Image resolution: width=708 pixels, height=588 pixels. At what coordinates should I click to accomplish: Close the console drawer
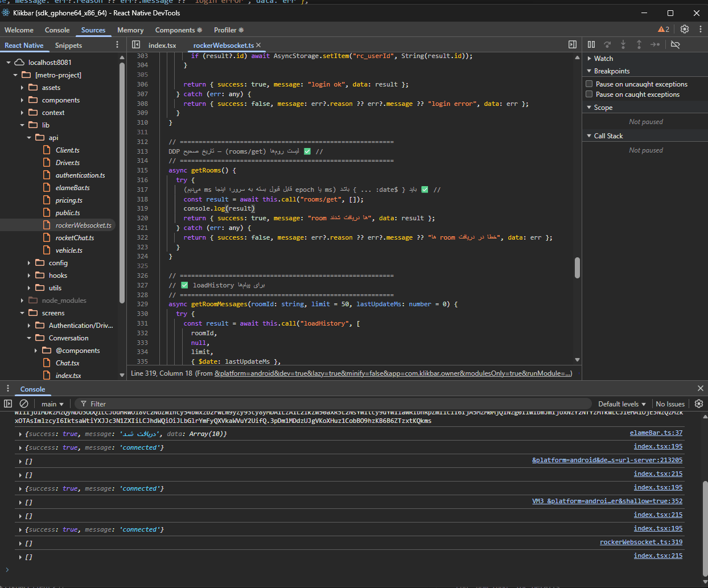point(701,388)
